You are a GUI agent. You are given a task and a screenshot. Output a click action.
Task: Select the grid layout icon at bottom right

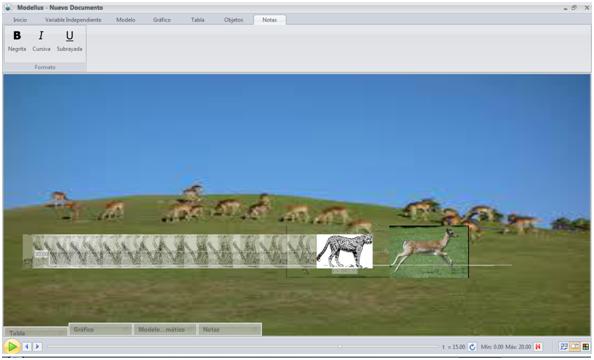tap(586, 347)
